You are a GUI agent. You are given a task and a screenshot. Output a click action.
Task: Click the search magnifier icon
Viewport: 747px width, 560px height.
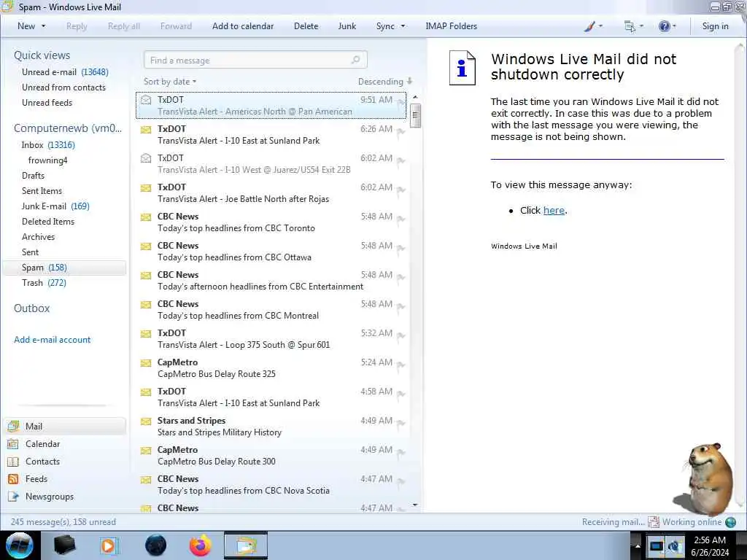[x=355, y=60]
